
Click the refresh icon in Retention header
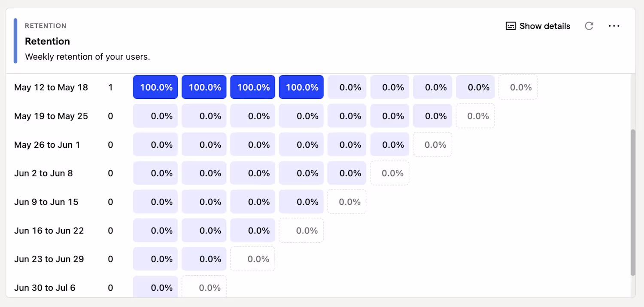click(x=589, y=26)
